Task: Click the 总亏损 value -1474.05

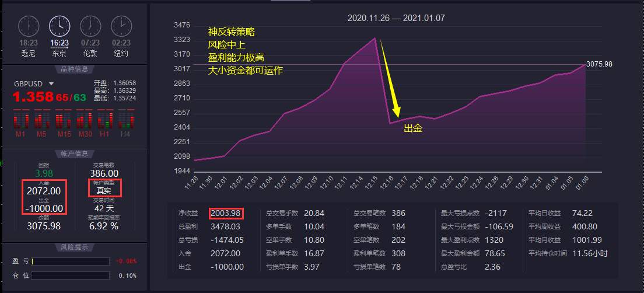Action: click(227, 240)
